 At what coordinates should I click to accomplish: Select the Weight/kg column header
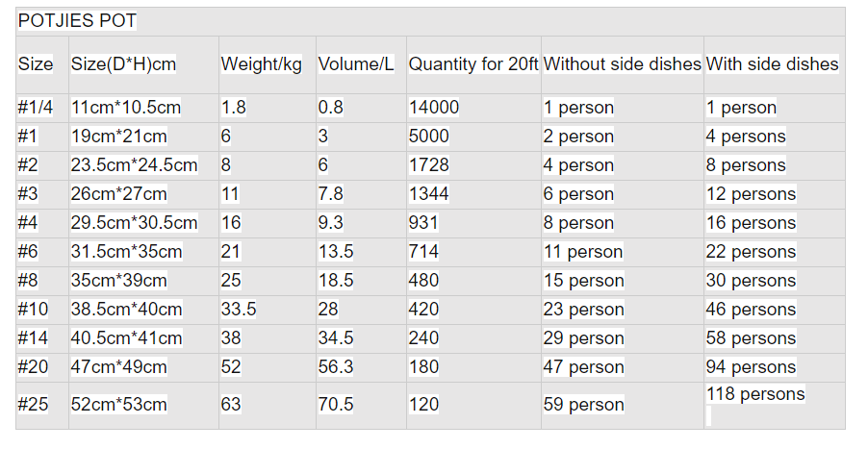coord(262,64)
